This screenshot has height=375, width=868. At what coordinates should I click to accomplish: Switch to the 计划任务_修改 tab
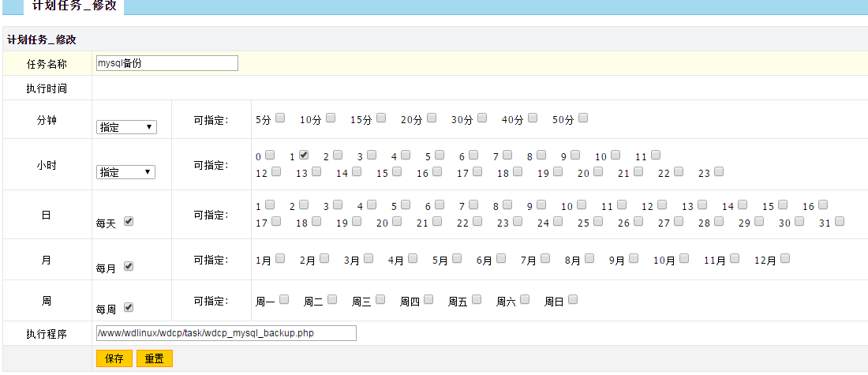click(x=74, y=6)
